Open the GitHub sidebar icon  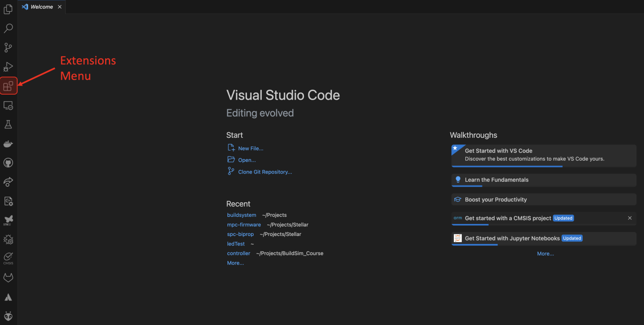(x=8, y=162)
